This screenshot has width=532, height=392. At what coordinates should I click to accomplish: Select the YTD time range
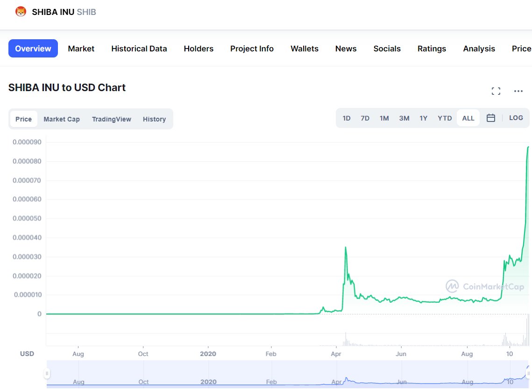tap(445, 118)
